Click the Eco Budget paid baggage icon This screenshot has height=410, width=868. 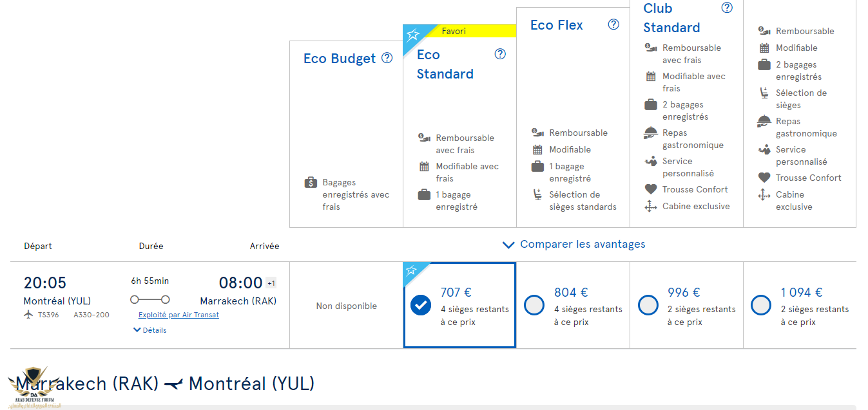[311, 183]
